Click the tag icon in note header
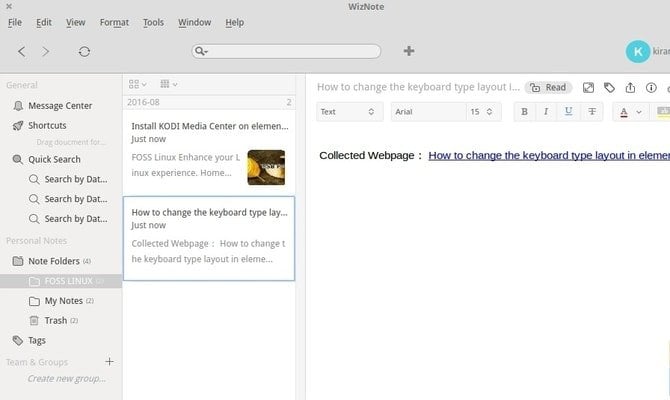The image size is (670, 400). point(609,88)
